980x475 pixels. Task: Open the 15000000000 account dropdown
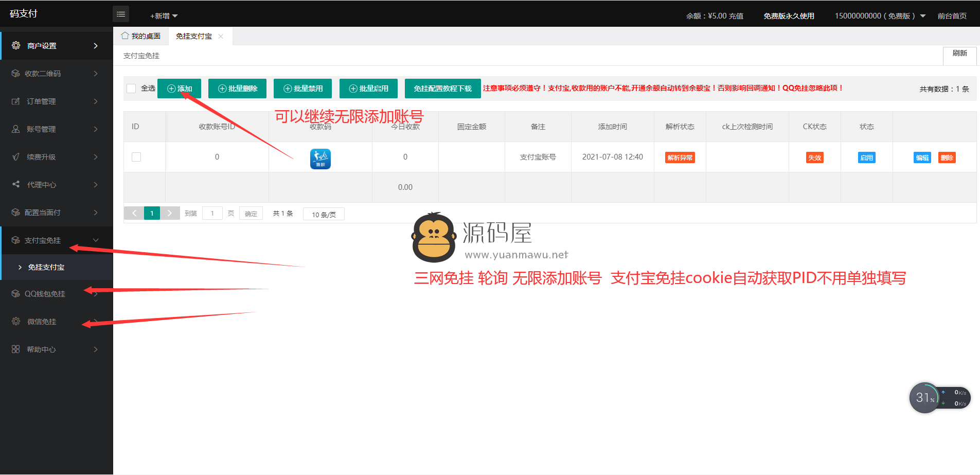[880, 16]
